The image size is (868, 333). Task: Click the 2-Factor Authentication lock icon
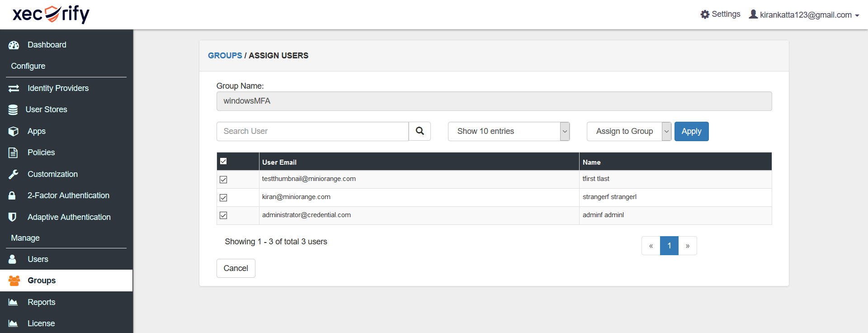tap(12, 195)
